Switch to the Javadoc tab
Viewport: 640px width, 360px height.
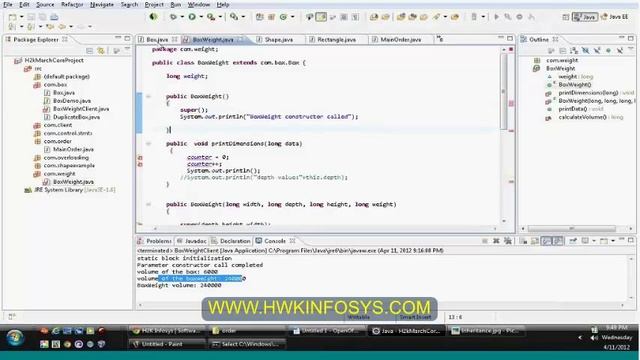pyautogui.click(x=191, y=241)
